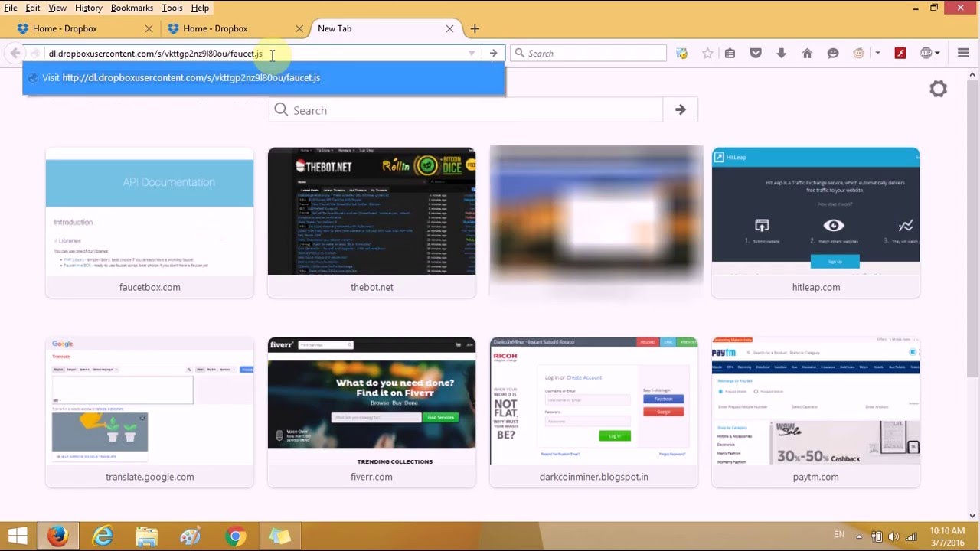Open the View menu
The height and width of the screenshot is (551, 980).
point(57,8)
